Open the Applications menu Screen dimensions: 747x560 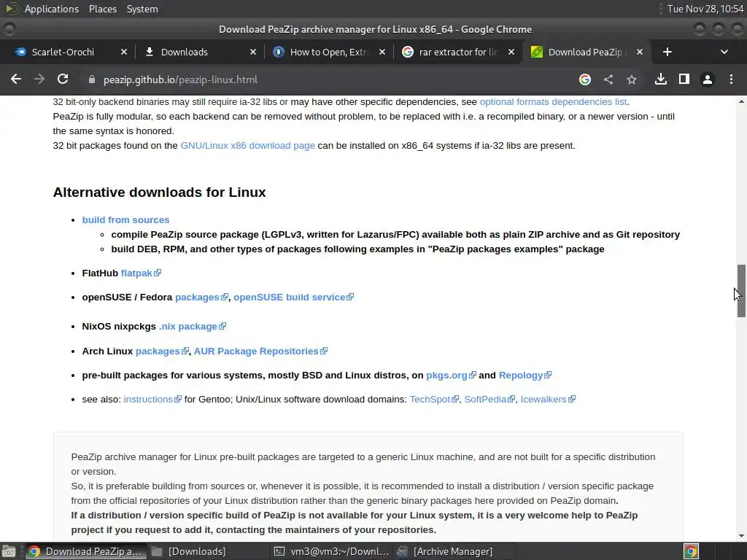[x=52, y=9]
